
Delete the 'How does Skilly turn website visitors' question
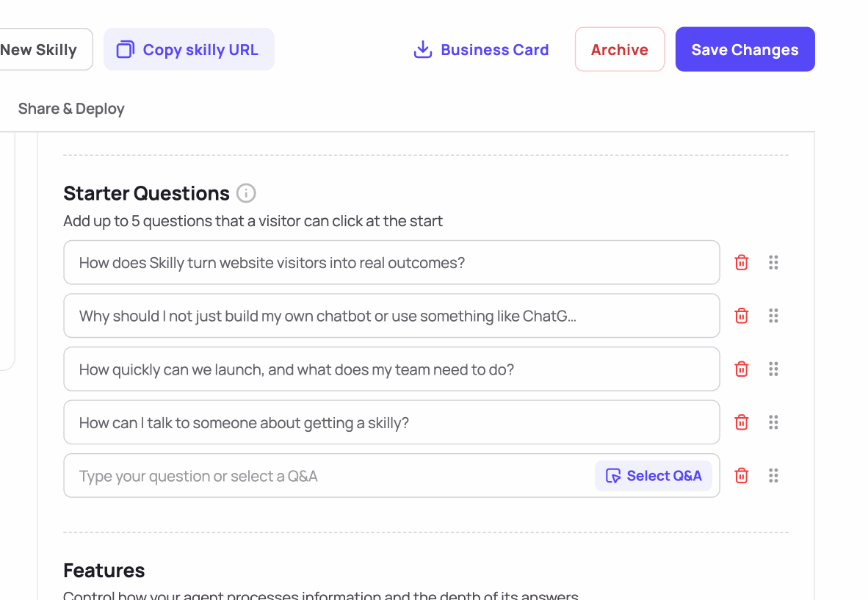741,262
